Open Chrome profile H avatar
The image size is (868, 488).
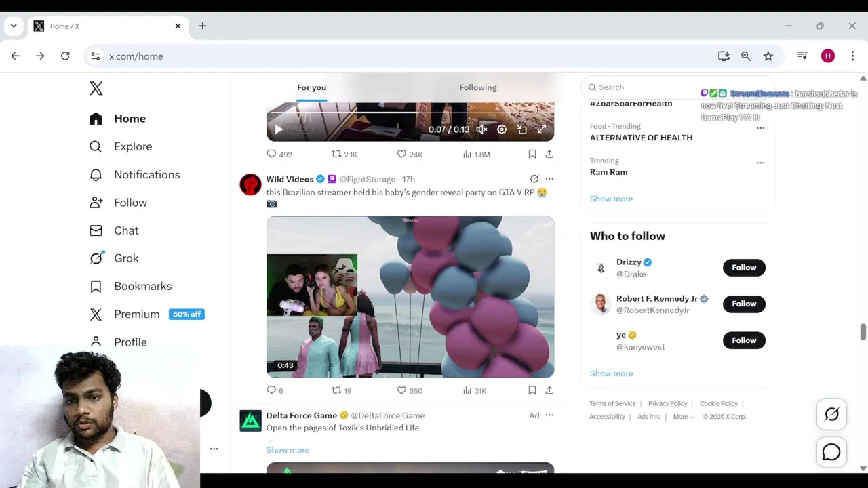coord(827,56)
